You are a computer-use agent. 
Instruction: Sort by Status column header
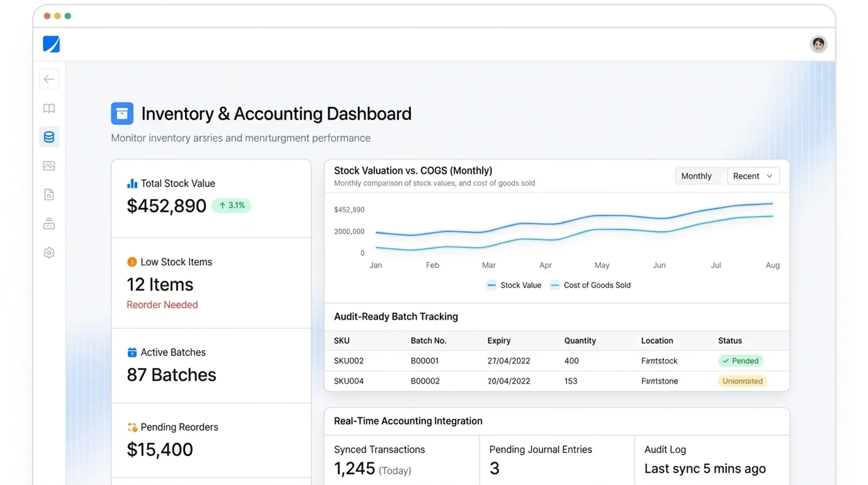point(730,341)
